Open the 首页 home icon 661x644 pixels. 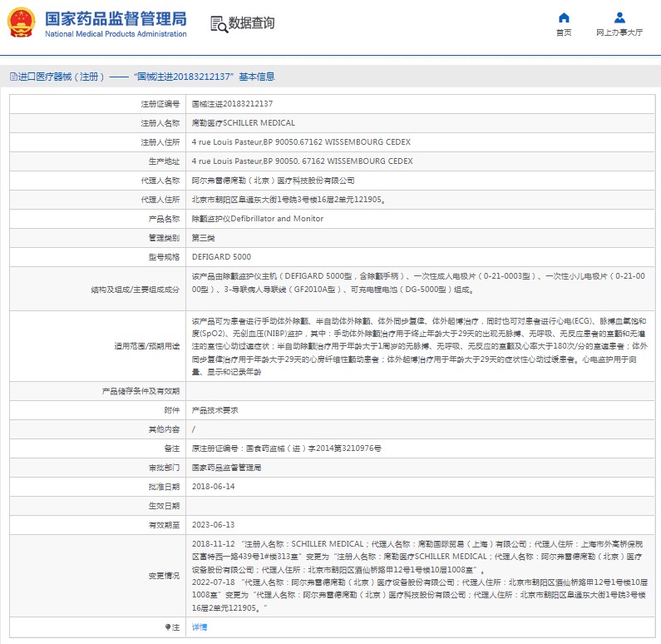click(564, 17)
